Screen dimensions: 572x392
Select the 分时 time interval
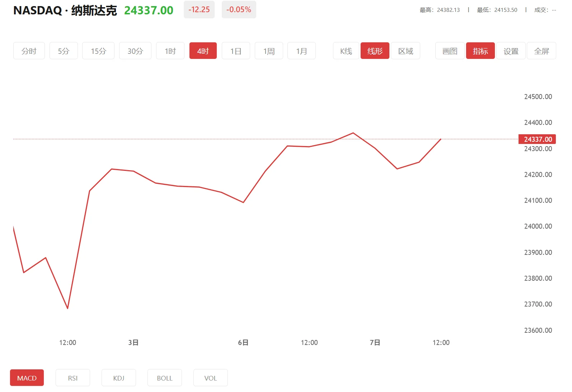pos(29,51)
